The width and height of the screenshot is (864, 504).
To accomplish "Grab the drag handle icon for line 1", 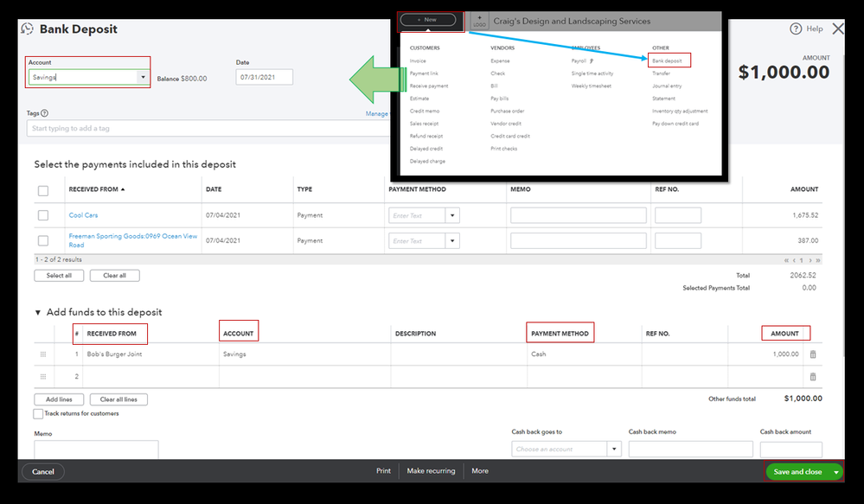I will coord(43,354).
